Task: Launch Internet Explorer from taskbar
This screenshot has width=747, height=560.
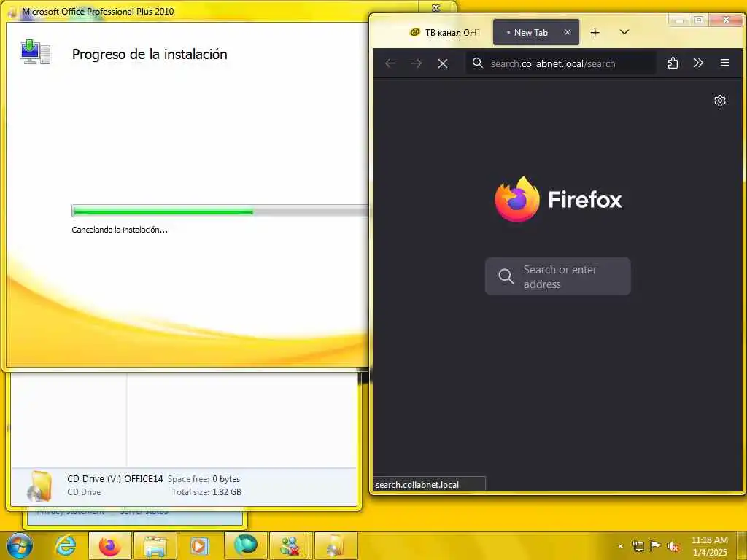Action: [65, 545]
